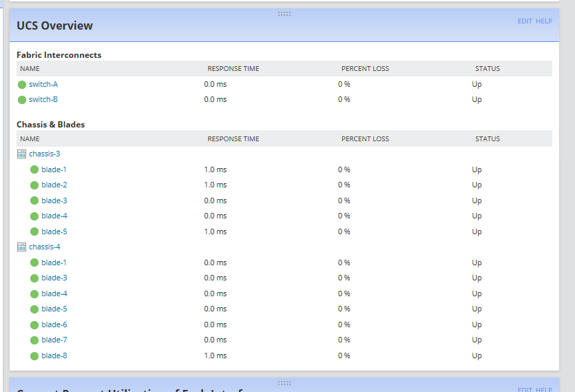Click NAME header in Fabric Interconnects table

(30, 69)
